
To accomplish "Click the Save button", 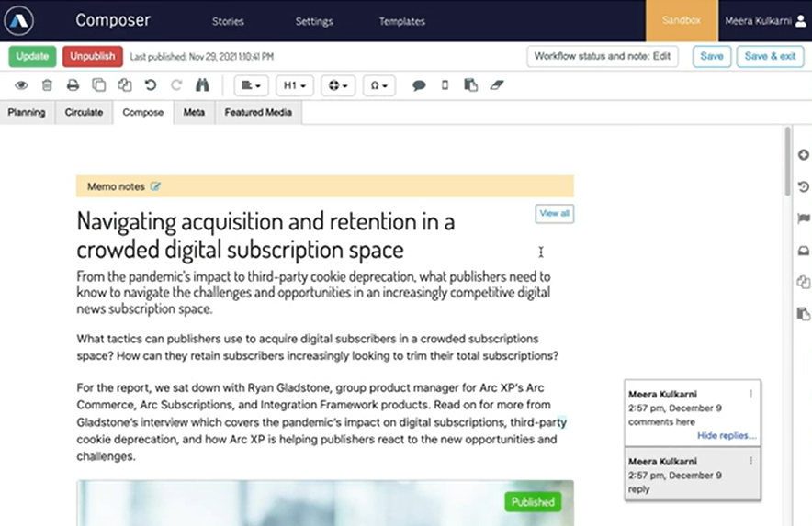I will [712, 56].
